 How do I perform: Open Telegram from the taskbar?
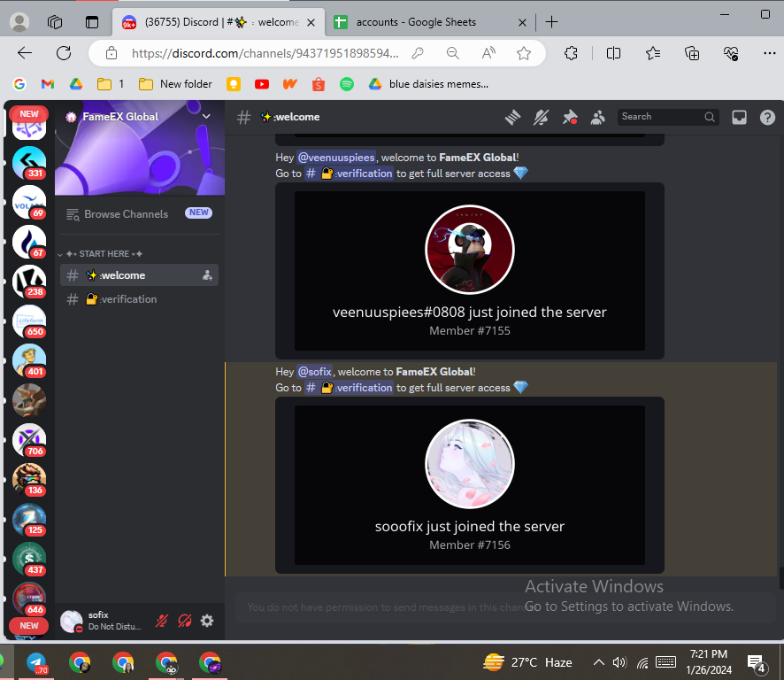click(36, 662)
